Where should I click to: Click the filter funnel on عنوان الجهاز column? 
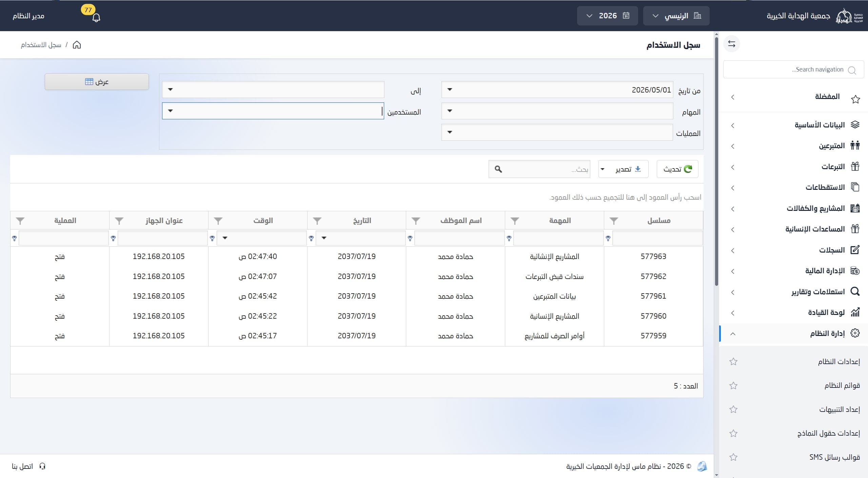[x=119, y=221]
